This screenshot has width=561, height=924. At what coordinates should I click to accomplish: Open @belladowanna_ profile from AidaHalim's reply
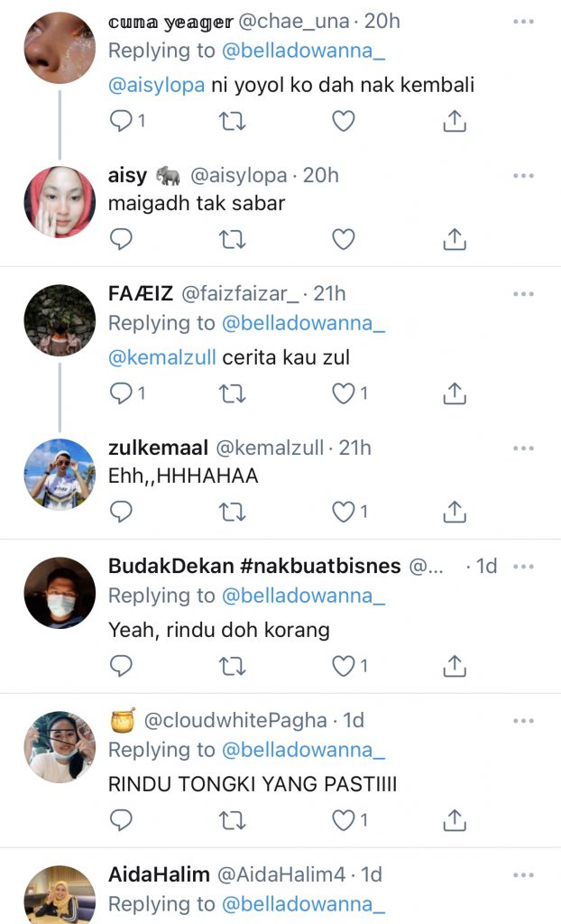(x=303, y=904)
